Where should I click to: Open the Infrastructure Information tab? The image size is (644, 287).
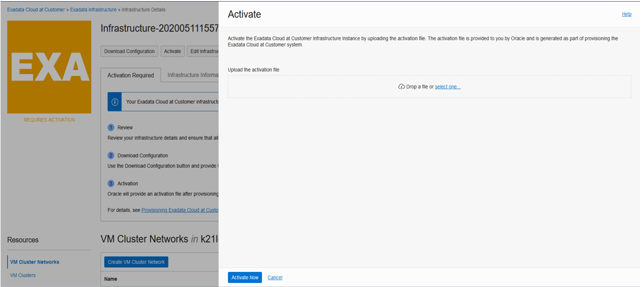193,75
